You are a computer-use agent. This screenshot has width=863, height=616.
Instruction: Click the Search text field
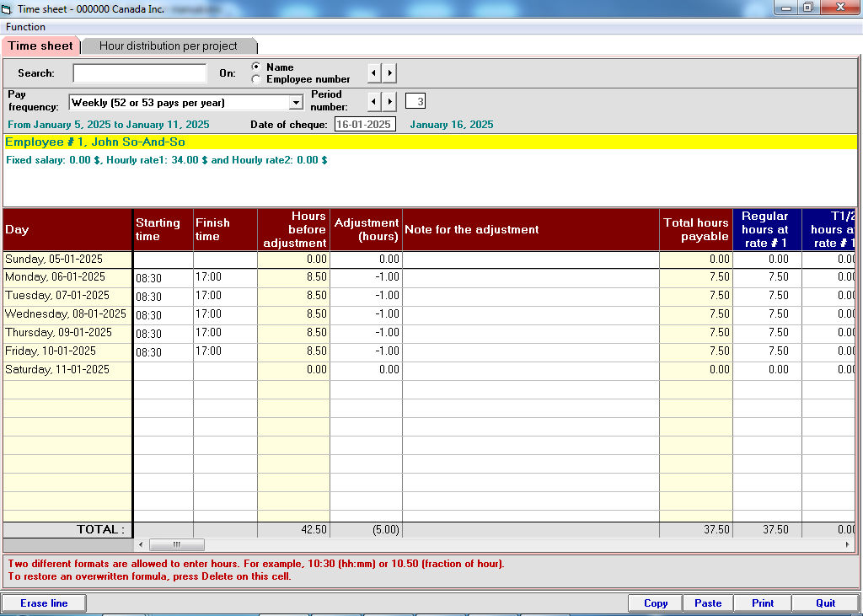139,73
